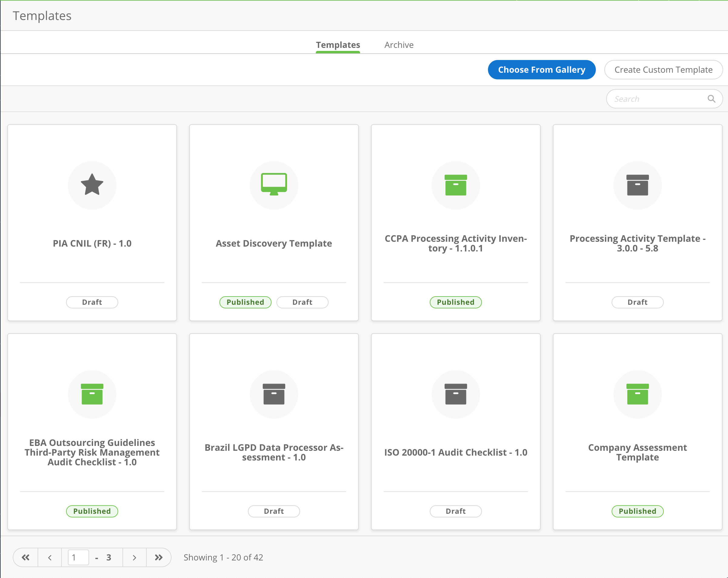Jump to the last page of templates
This screenshot has width=728, height=578.
(159, 557)
